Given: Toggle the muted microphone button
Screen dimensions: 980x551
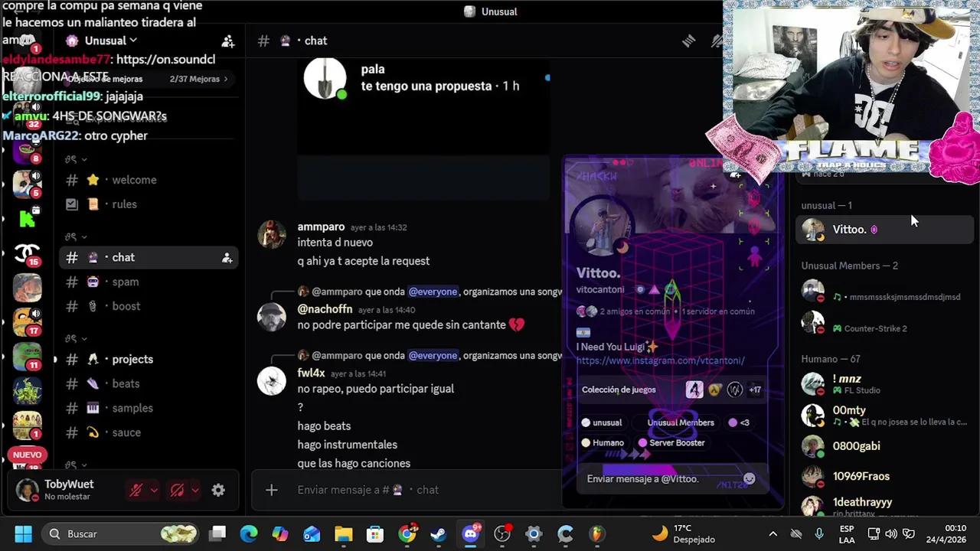Looking at the screenshot, I should click(136, 490).
